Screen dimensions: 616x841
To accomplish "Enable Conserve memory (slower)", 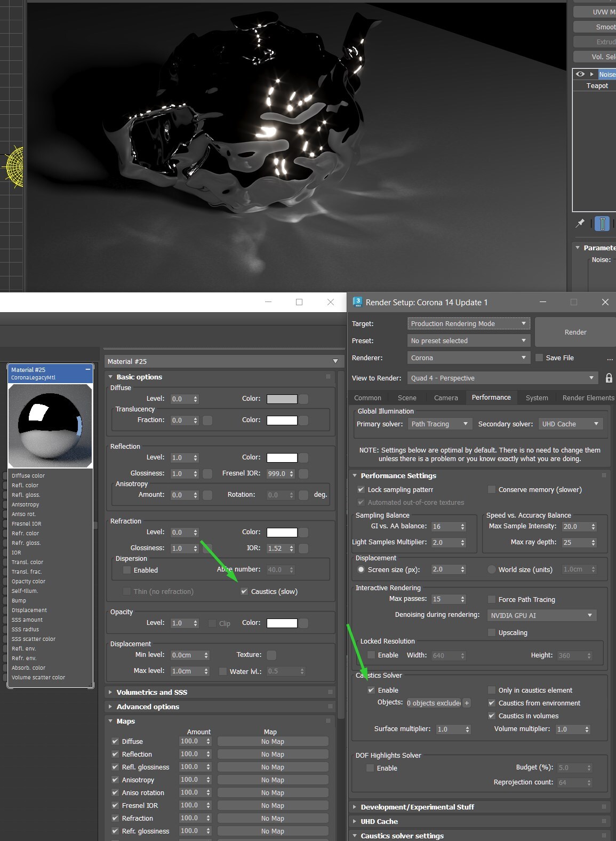I will click(492, 489).
